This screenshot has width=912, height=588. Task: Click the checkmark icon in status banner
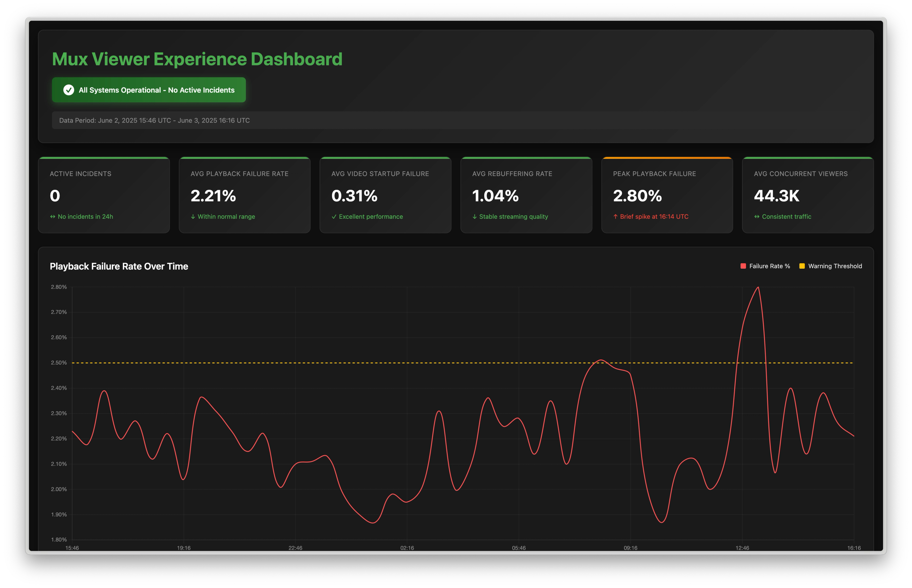[x=68, y=90]
